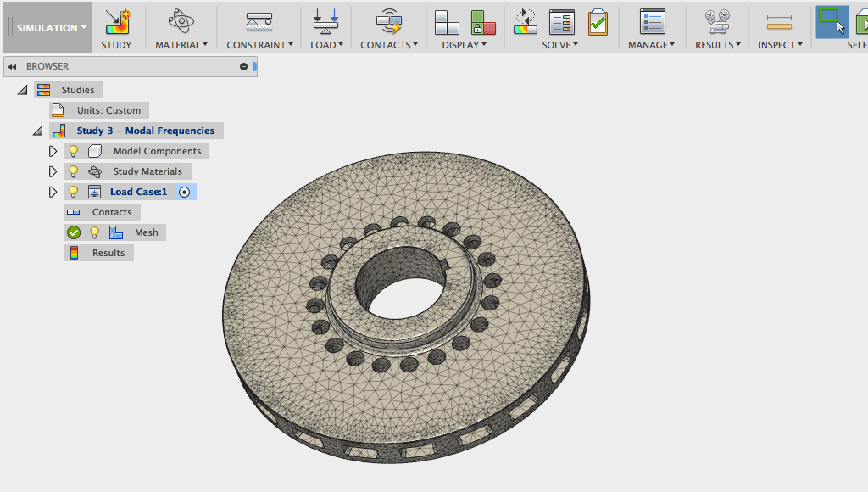Activate the Load Case:1 radio button
Viewport: 868px width, 492px height.
click(184, 192)
